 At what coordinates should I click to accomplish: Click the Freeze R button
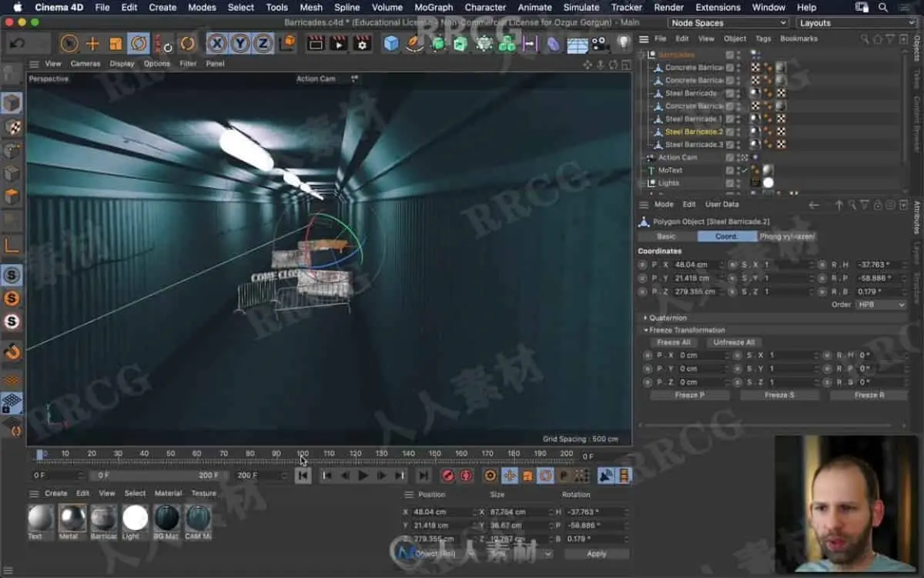(869, 395)
